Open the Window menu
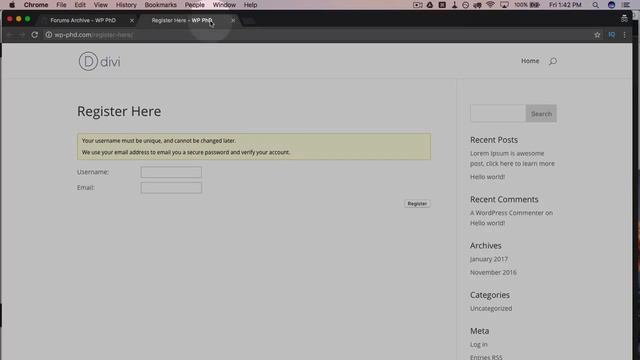 tap(224, 5)
